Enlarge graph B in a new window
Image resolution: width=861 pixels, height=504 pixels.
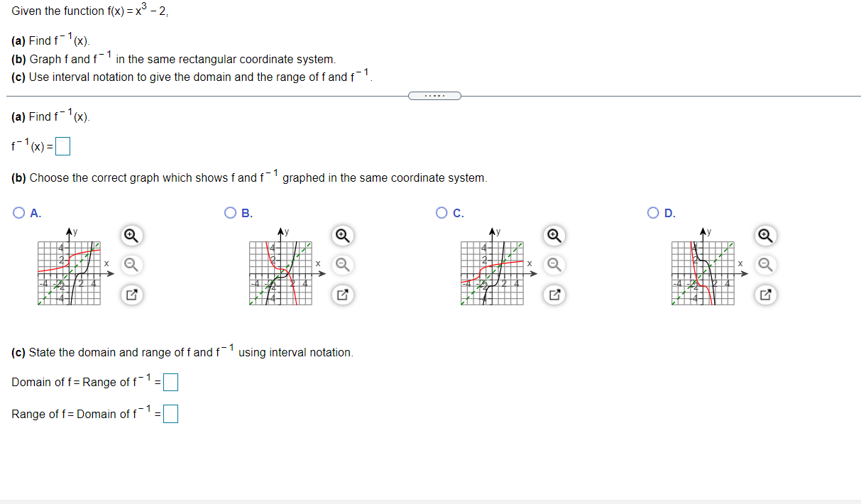[x=342, y=295]
